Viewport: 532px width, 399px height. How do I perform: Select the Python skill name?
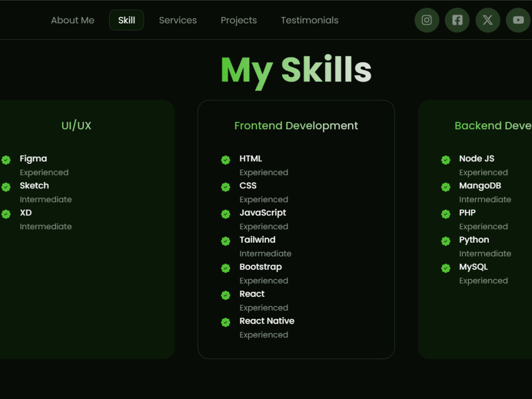click(x=474, y=240)
